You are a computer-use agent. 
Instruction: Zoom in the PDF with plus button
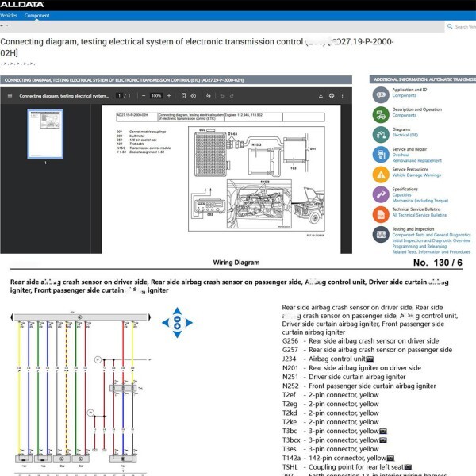click(170, 95)
